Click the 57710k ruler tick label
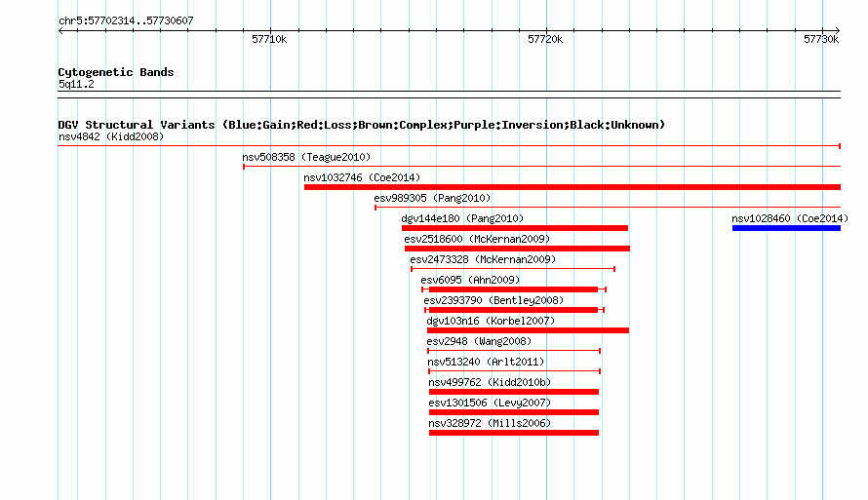868x500 pixels. click(x=269, y=39)
